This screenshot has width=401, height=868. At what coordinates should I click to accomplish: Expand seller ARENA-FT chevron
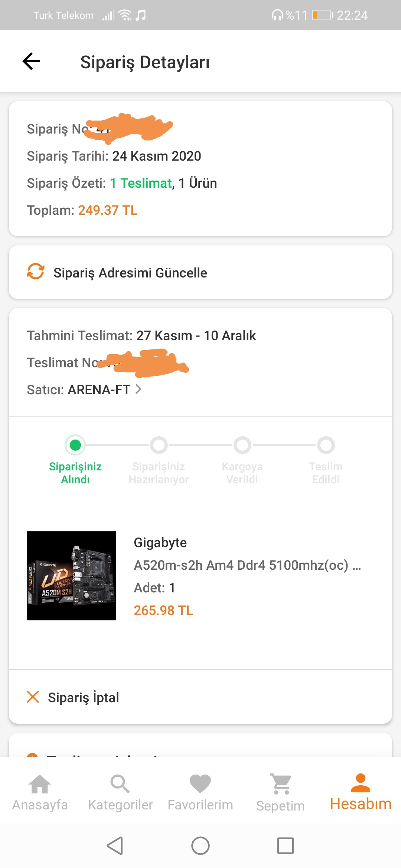[x=138, y=389]
